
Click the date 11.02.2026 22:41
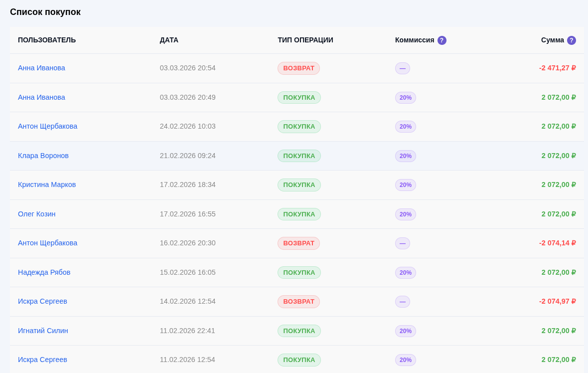pyautogui.click(x=187, y=331)
